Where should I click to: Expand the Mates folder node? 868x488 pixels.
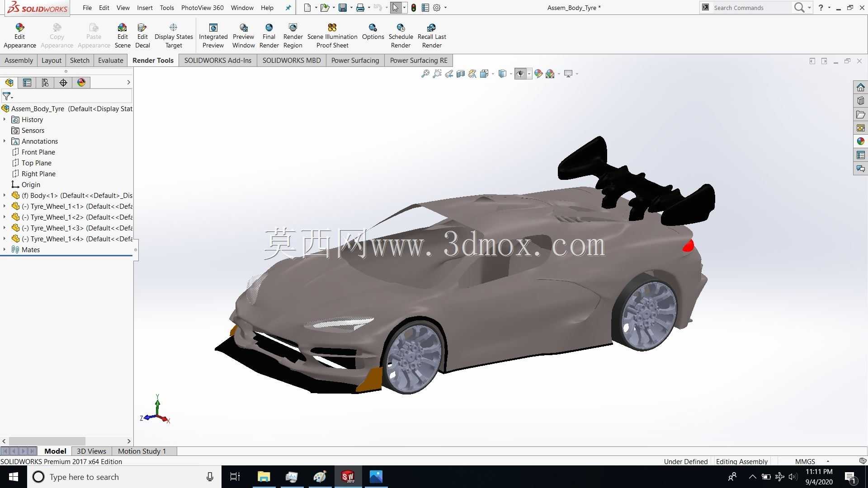click(x=5, y=249)
